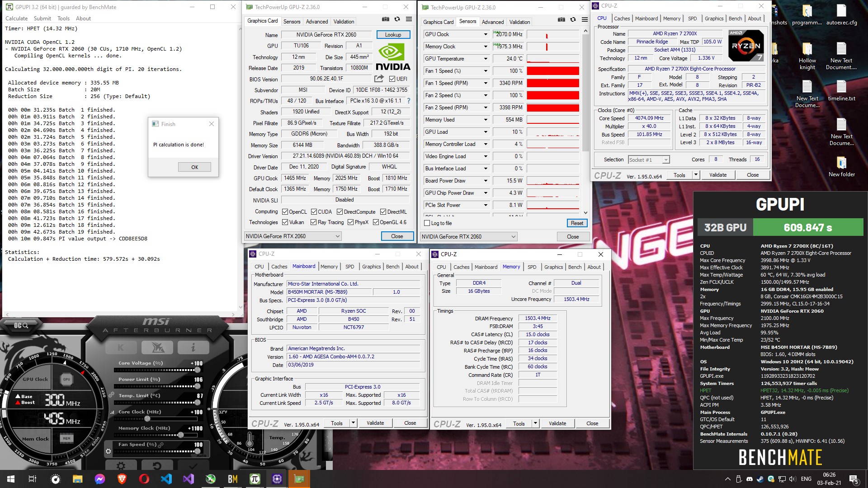Switch to Bench tab in Mainboard CPU-Z window
The image size is (868, 488).
pyautogui.click(x=392, y=267)
